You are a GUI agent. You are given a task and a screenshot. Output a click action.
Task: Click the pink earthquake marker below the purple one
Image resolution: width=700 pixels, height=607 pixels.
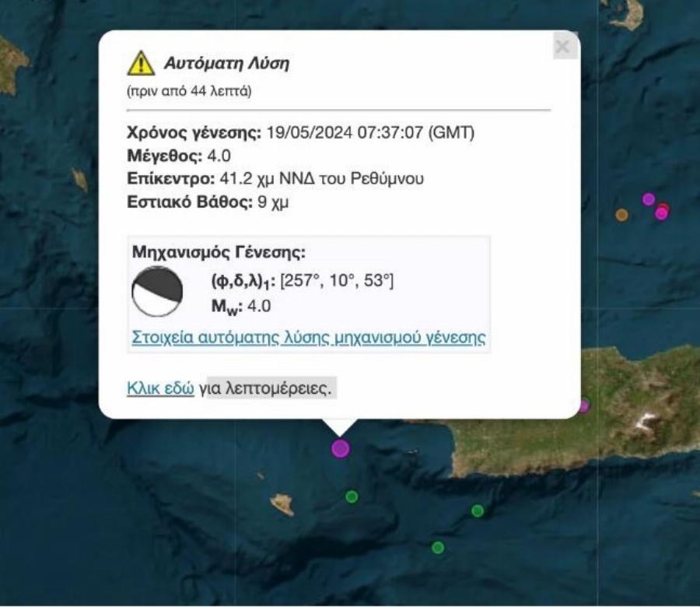pyautogui.click(x=661, y=213)
